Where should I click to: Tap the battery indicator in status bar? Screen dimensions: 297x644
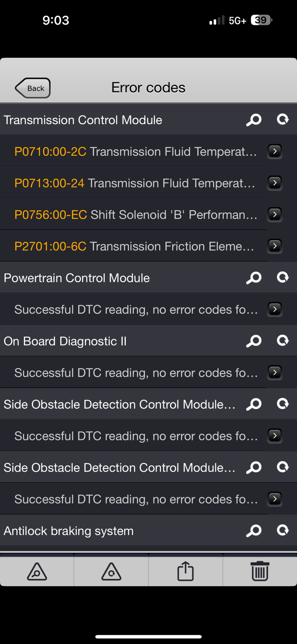[261, 20]
